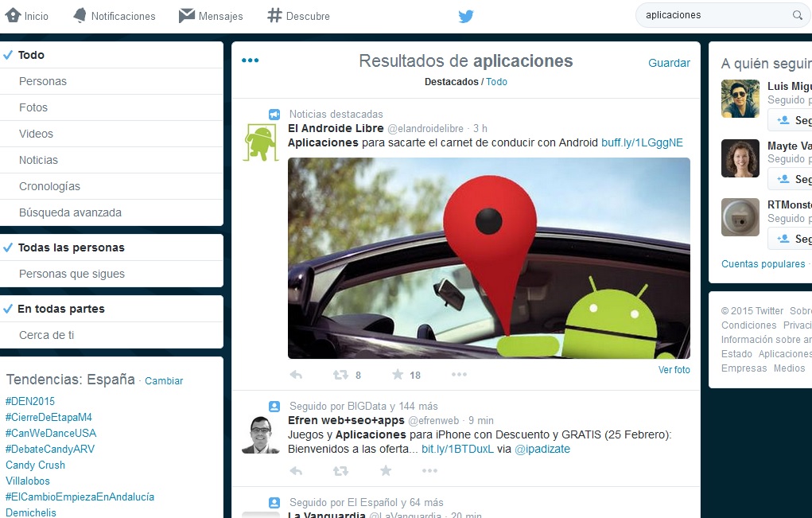Open more options on Efren tweet
The width and height of the screenshot is (812, 518).
tap(429, 470)
